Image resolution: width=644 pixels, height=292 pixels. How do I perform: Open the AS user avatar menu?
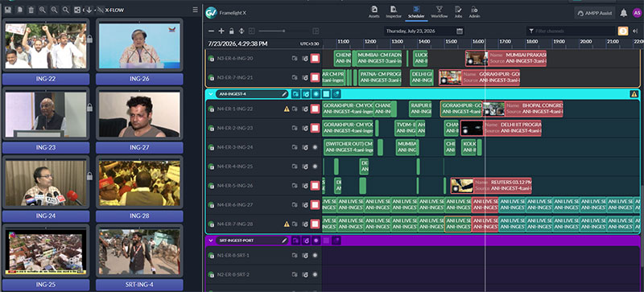tap(637, 13)
